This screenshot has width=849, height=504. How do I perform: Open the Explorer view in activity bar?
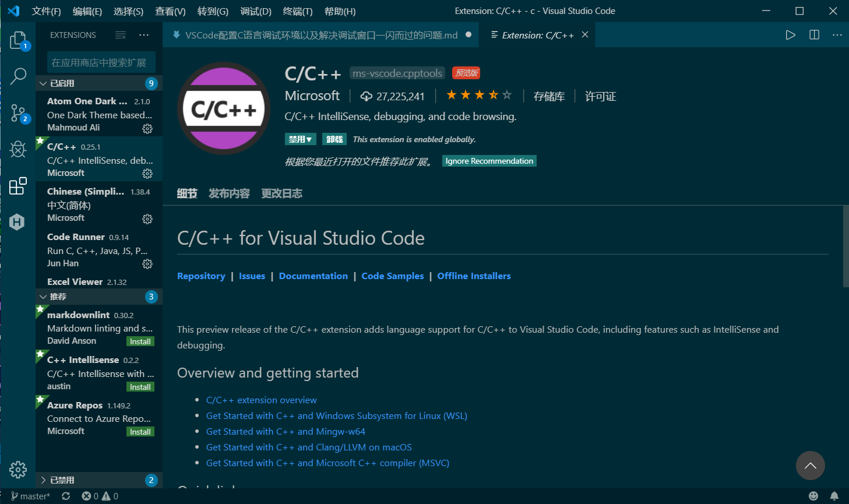[18, 40]
